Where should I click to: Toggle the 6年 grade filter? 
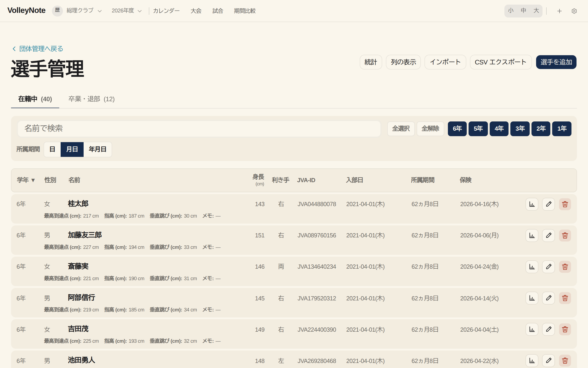(457, 129)
